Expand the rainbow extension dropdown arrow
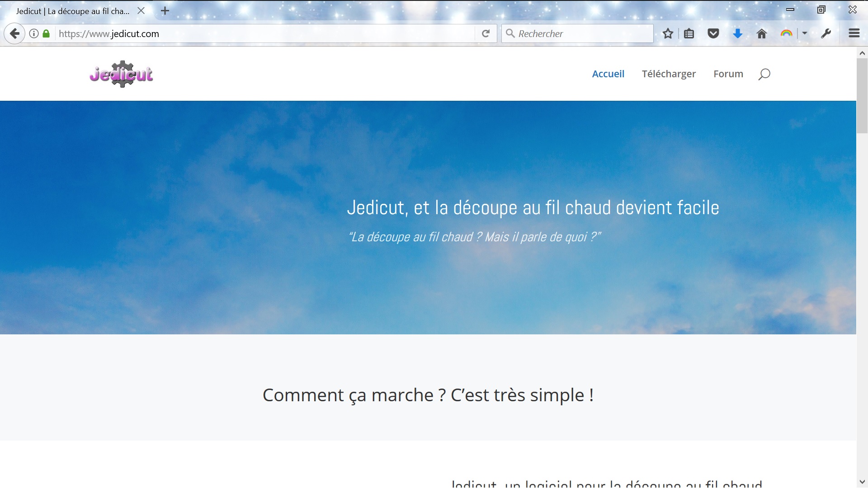 tap(805, 33)
